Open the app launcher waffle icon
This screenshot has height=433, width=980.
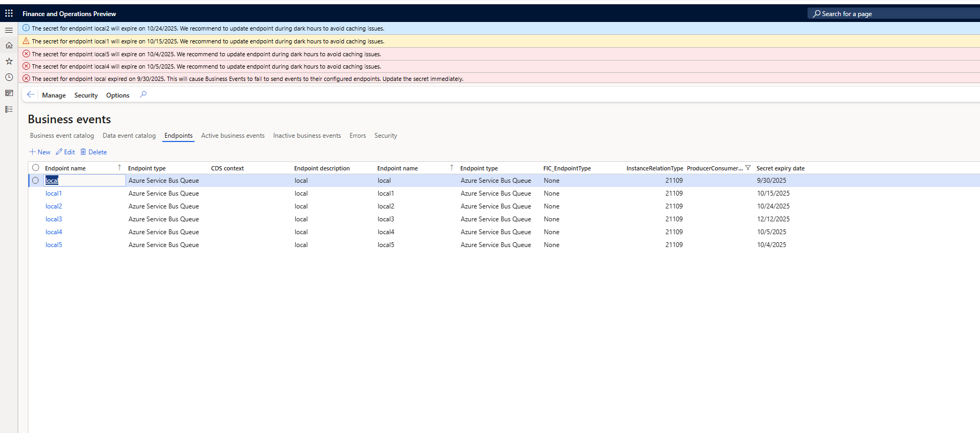(x=9, y=13)
